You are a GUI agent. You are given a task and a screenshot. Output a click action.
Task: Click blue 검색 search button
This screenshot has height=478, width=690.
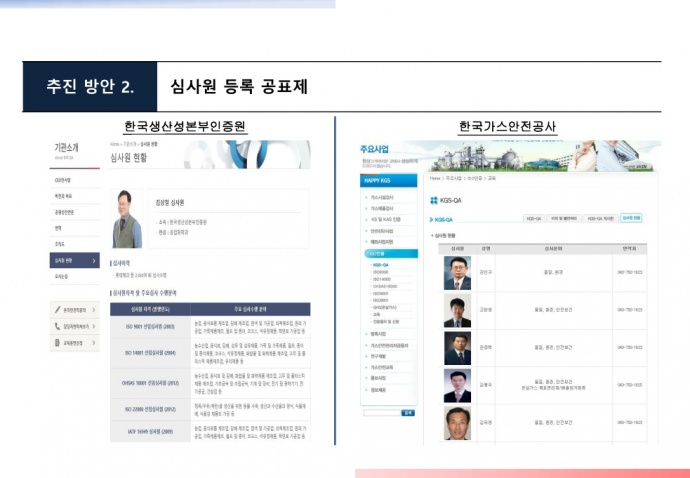click(408, 413)
